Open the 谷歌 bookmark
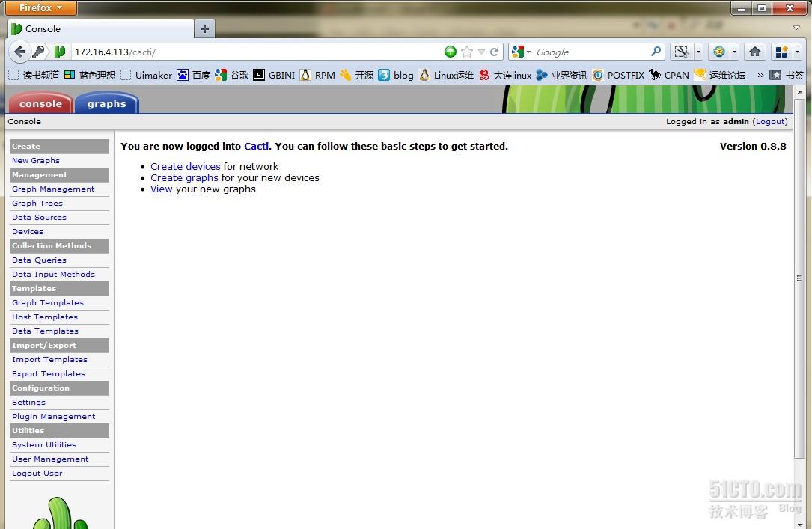 pyautogui.click(x=232, y=75)
